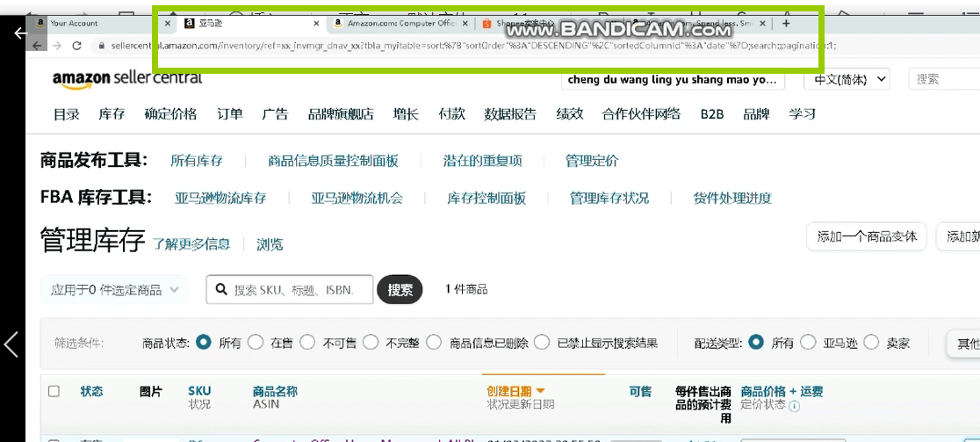Close the Your Account tab

[x=168, y=23]
